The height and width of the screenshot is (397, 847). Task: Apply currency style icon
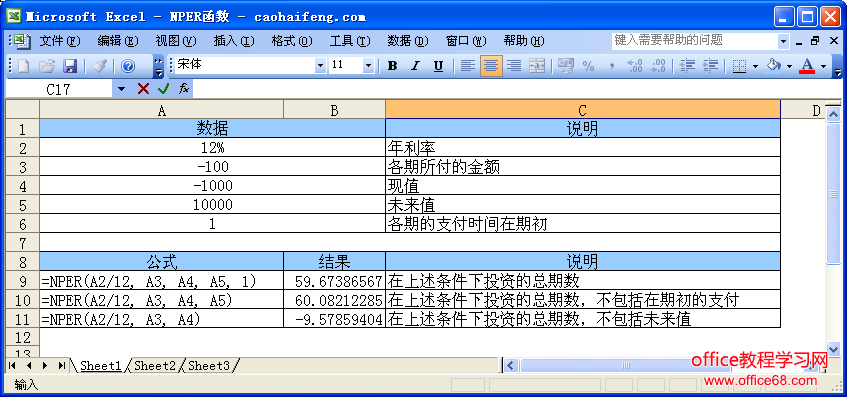pyautogui.click(x=566, y=66)
